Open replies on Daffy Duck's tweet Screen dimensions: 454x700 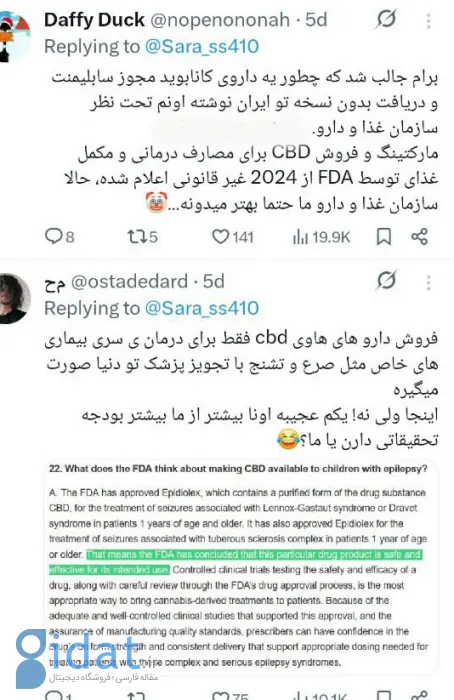coord(60,236)
